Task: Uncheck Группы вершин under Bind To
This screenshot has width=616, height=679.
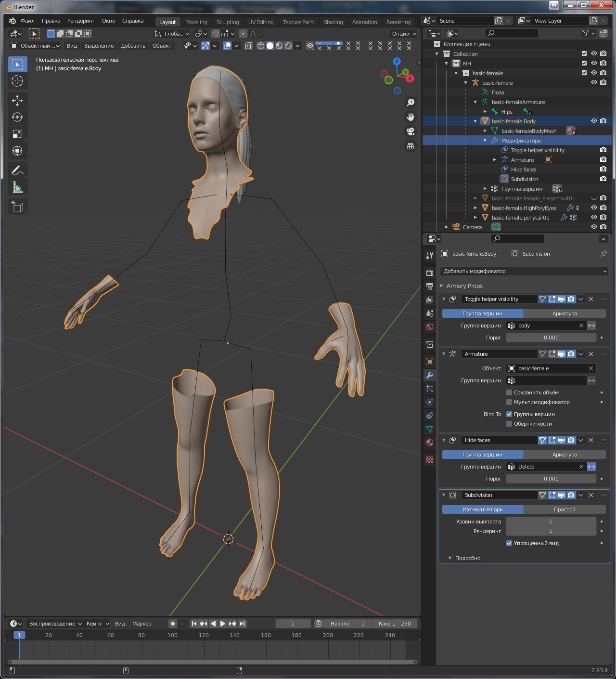Action: pyautogui.click(x=509, y=414)
